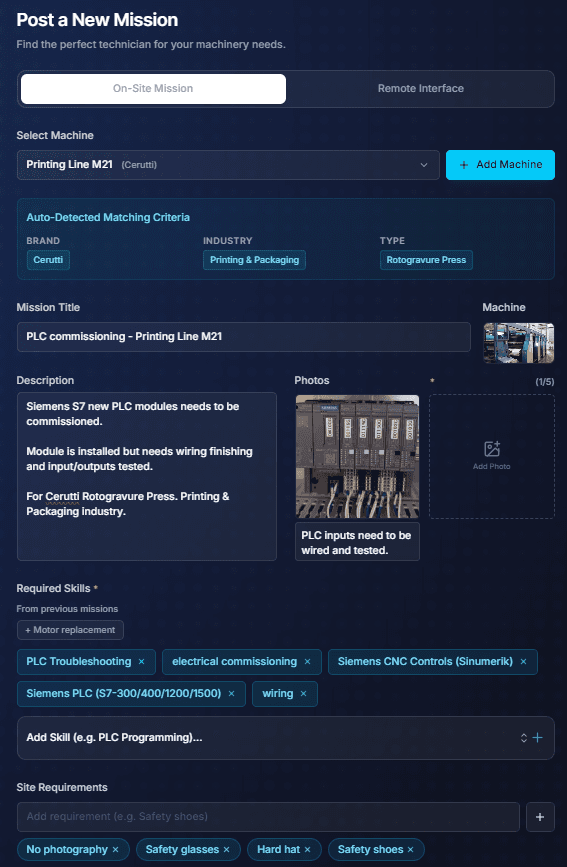Add the suggested Motor replacement skill
Screen dimensions: 567x867
[70, 630]
